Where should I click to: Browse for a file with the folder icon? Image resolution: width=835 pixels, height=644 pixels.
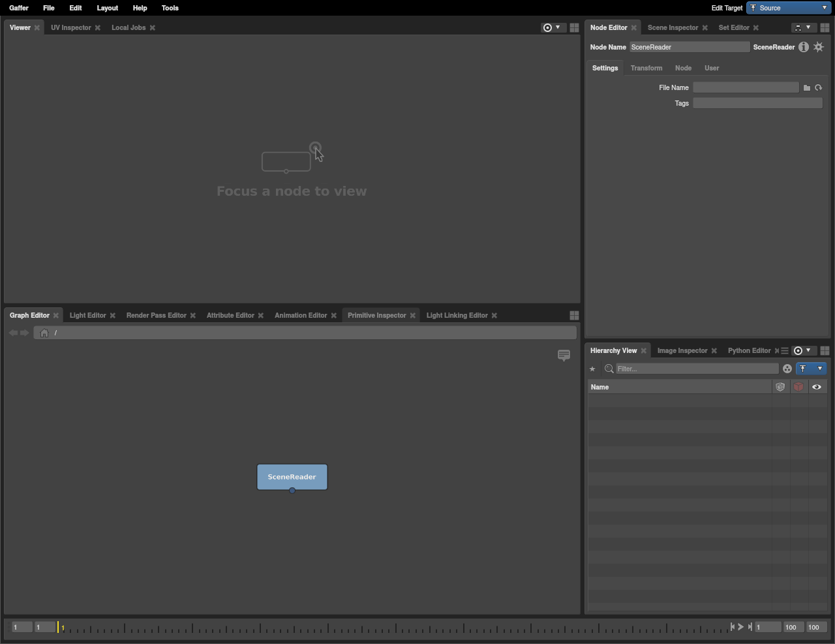tap(807, 87)
